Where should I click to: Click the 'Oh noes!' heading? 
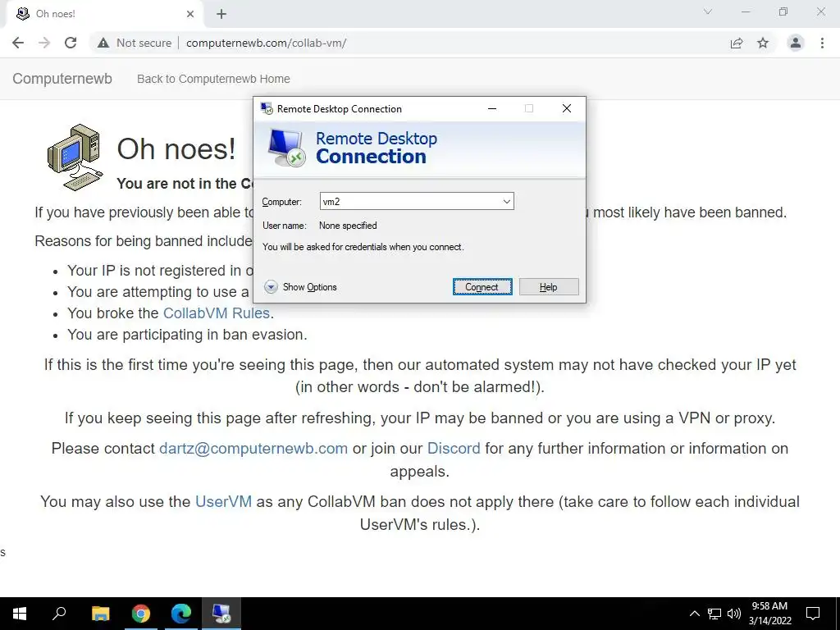pyautogui.click(x=176, y=149)
